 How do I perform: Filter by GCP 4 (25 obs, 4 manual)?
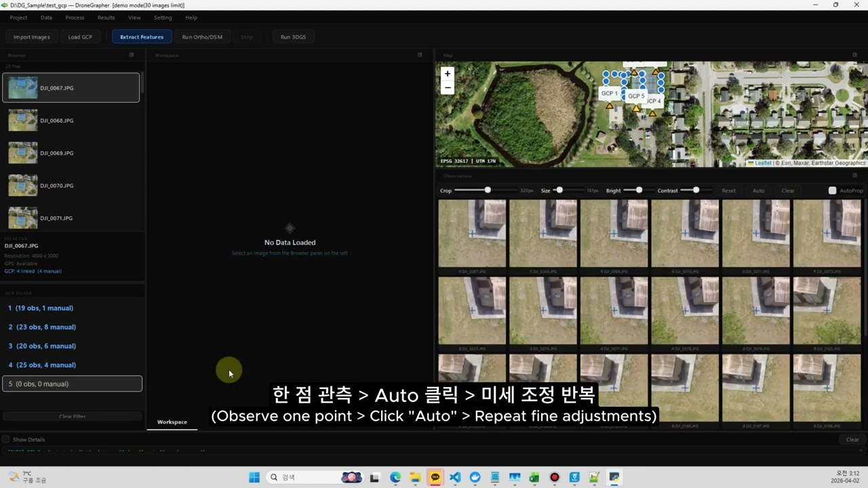tap(73, 365)
